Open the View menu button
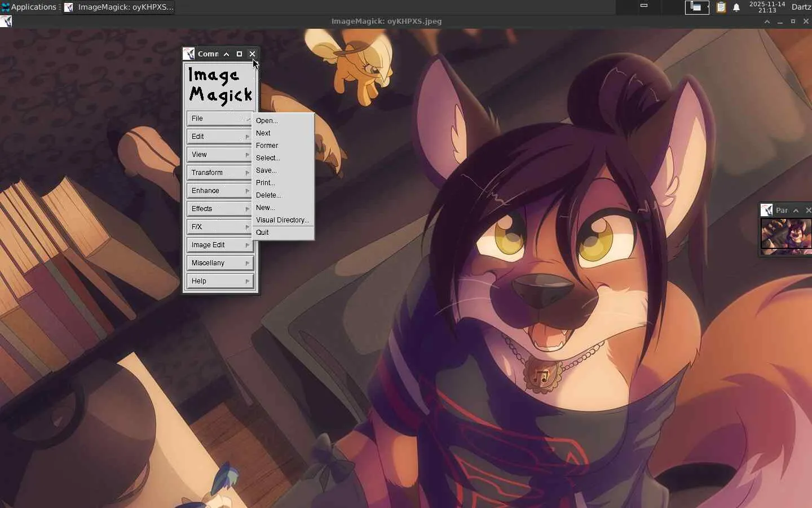Viewport: 812px width, 508px height. point(219,155)
